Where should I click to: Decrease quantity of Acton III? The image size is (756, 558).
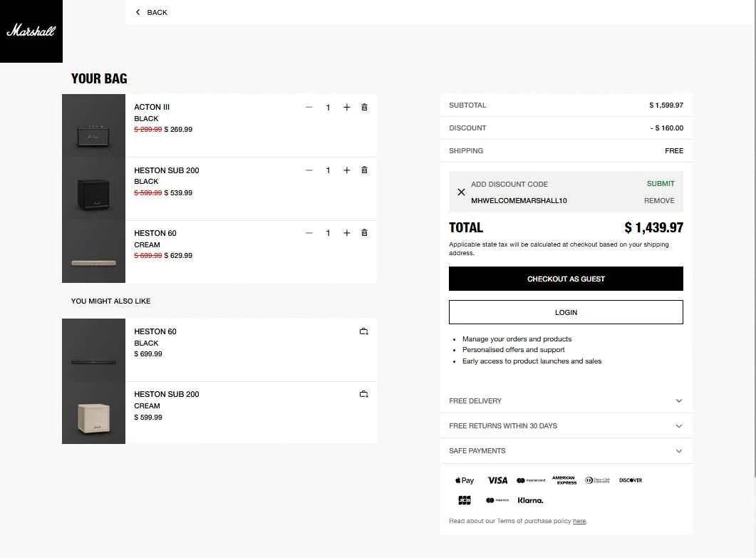(x=309, y=107)
